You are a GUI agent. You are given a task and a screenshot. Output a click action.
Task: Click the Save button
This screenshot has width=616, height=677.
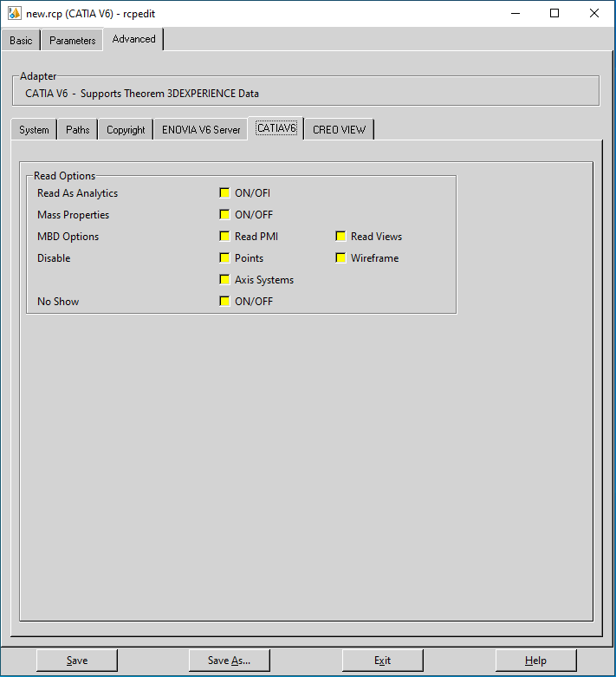pyautogui.click(x=77, y=661)
